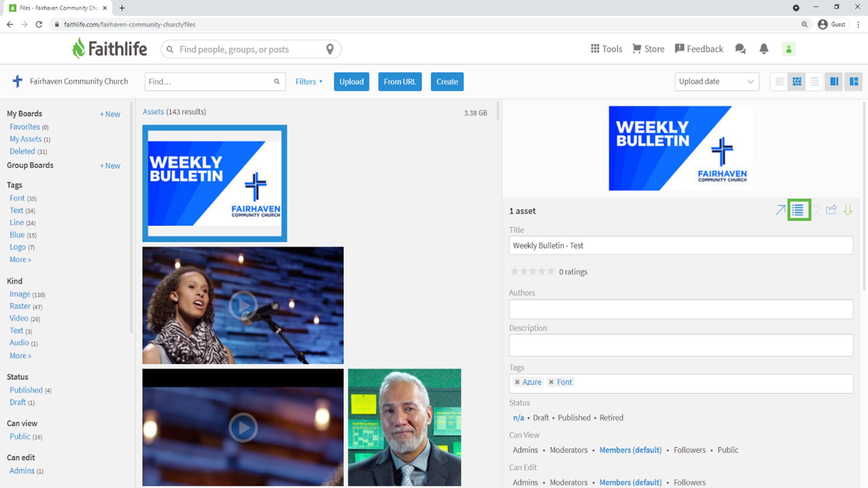The height and width of the screenshot is (488, 868).
Task: Expand More kinds
Action: (x=20, y=356)
